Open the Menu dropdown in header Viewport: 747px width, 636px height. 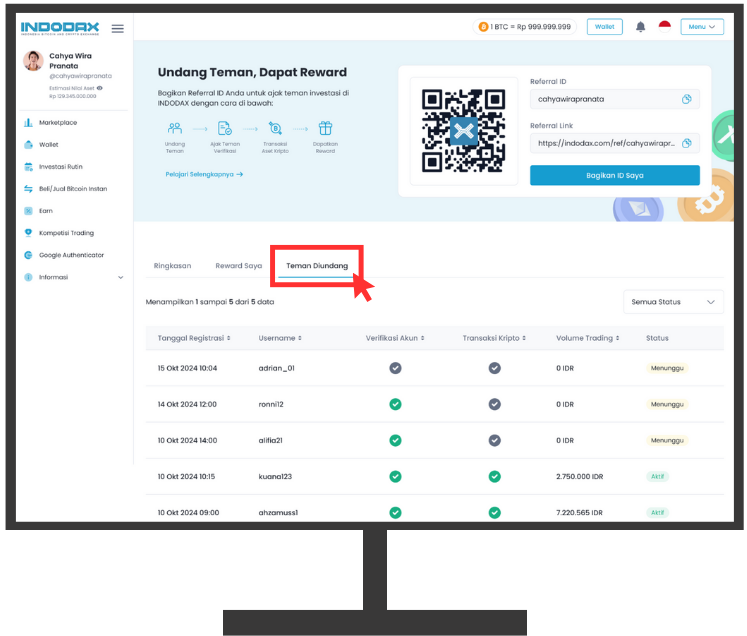702,27
